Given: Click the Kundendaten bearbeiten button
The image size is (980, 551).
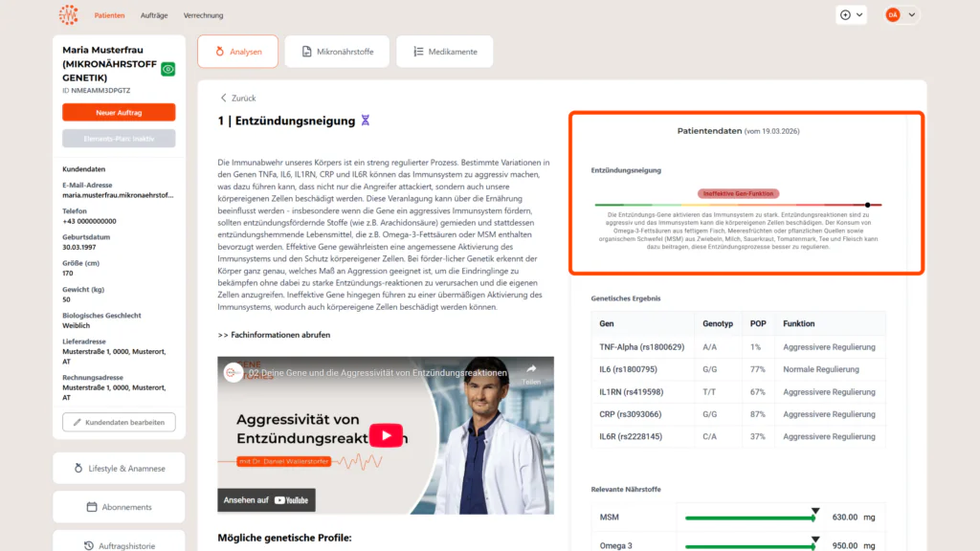Looking at the screenshot, I should (119, 422).
